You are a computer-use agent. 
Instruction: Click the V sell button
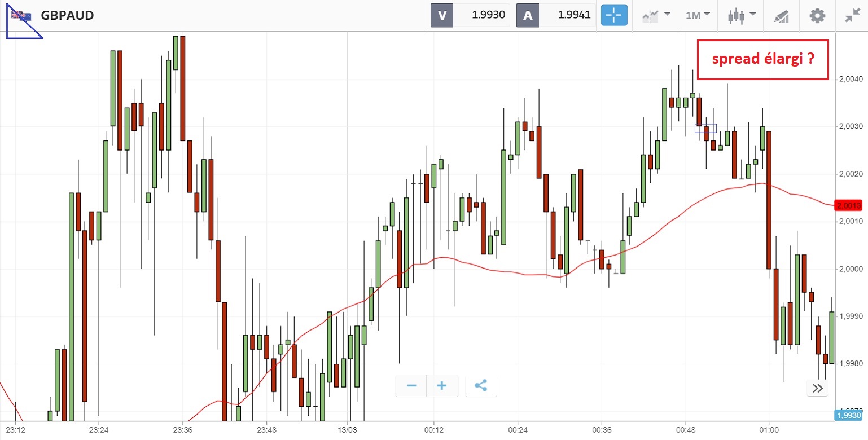[442, 15]
